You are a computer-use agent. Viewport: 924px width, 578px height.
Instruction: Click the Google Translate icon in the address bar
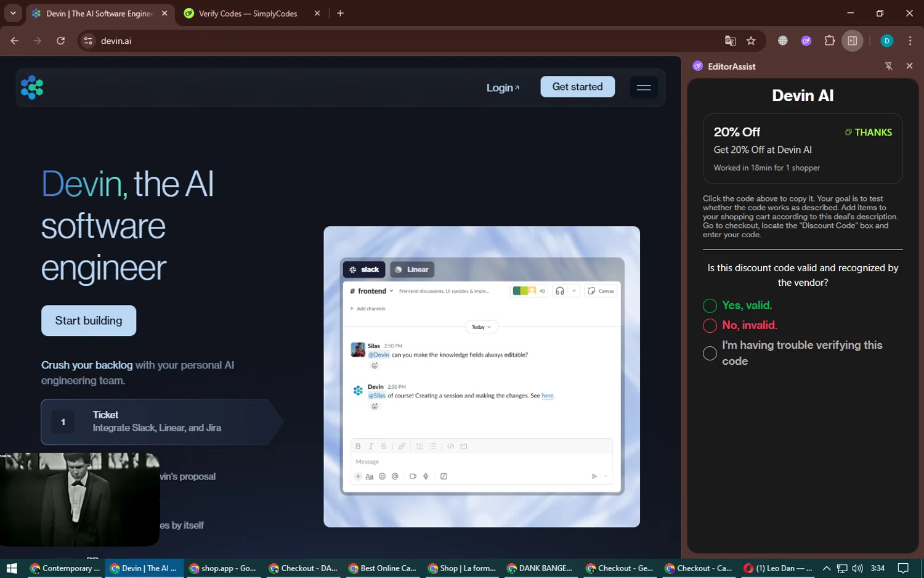730,41
